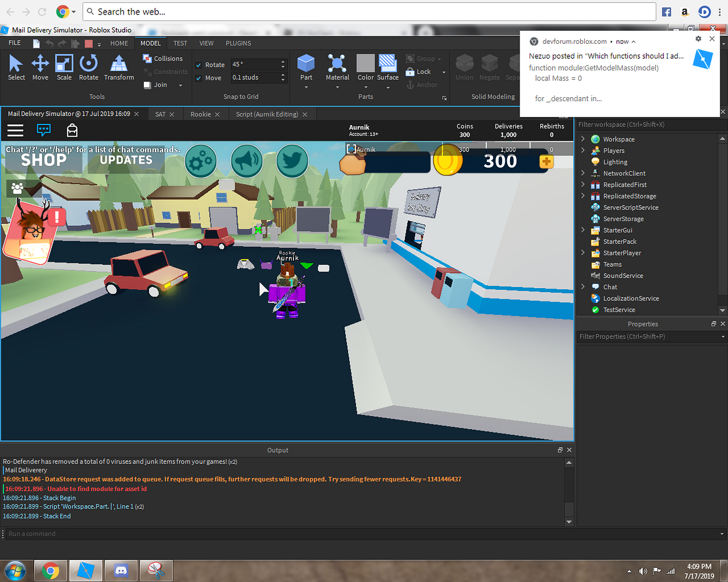
Task: Click the red Stop button in quick toolbar
Action: pos(89,44)
